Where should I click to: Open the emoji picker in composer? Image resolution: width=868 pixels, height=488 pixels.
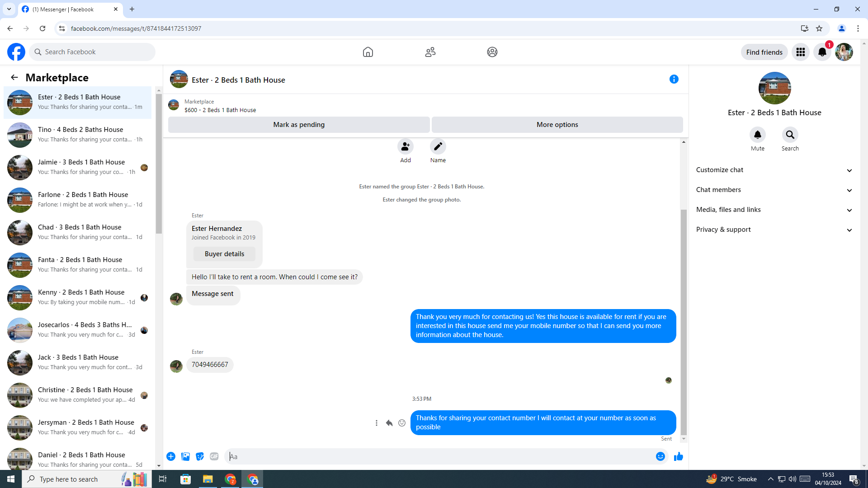[660, 456]
